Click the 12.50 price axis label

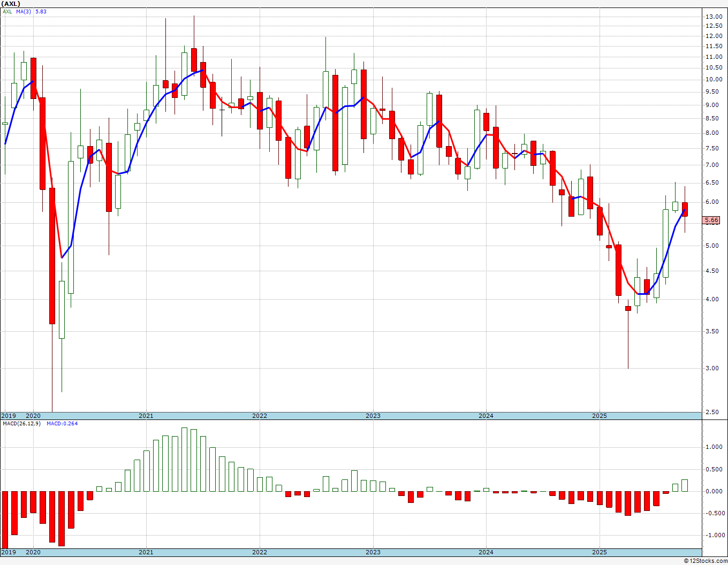714,26
